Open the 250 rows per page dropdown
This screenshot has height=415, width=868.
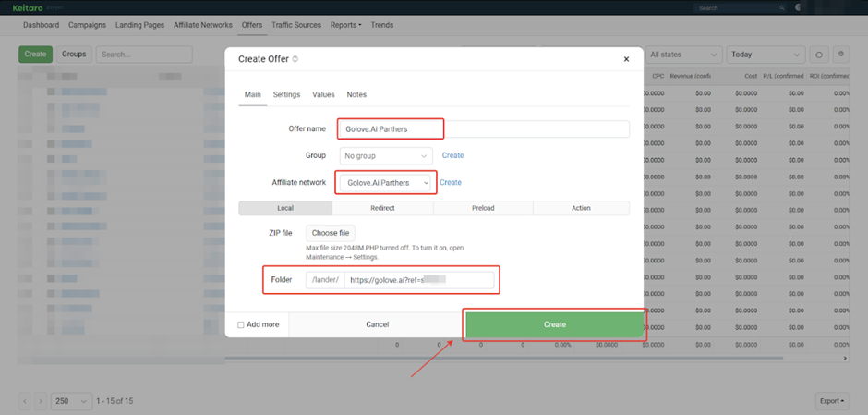pyautogui.click(x=71, y=400)
